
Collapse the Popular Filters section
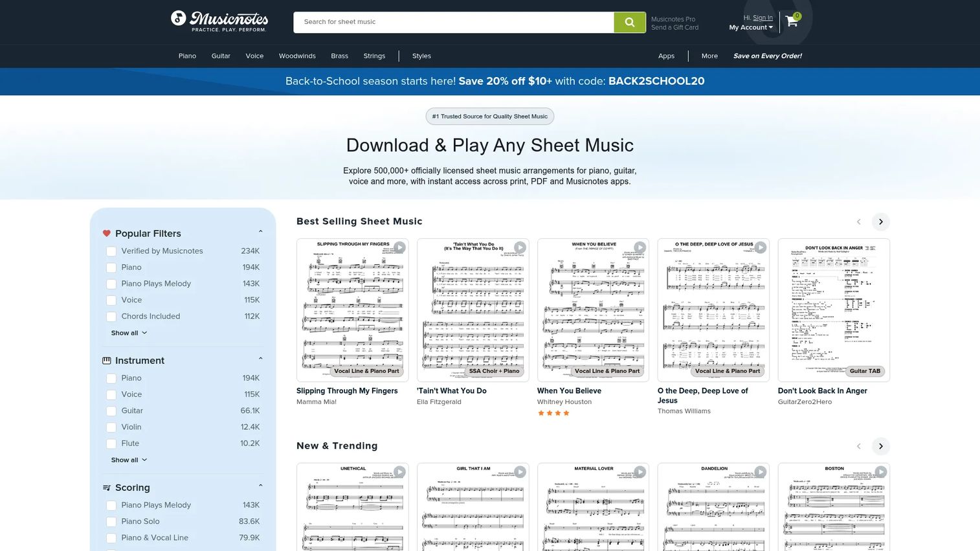tap(260, 232)
